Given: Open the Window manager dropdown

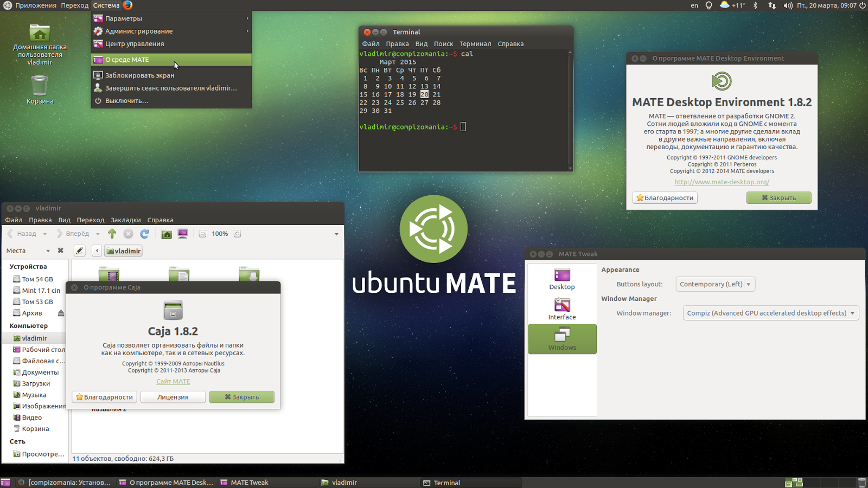Looking at the screenshot, I should (771, 313).
